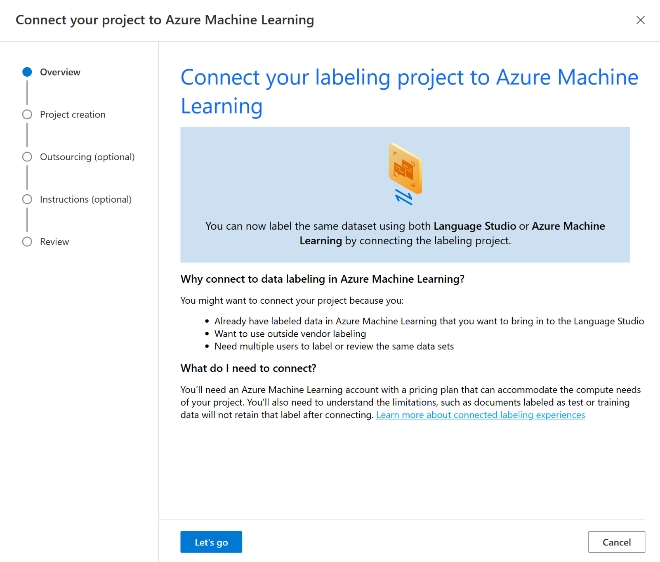Close the Connect your project dialog
This screenshot has width=660, height=562.
[640, 20]
